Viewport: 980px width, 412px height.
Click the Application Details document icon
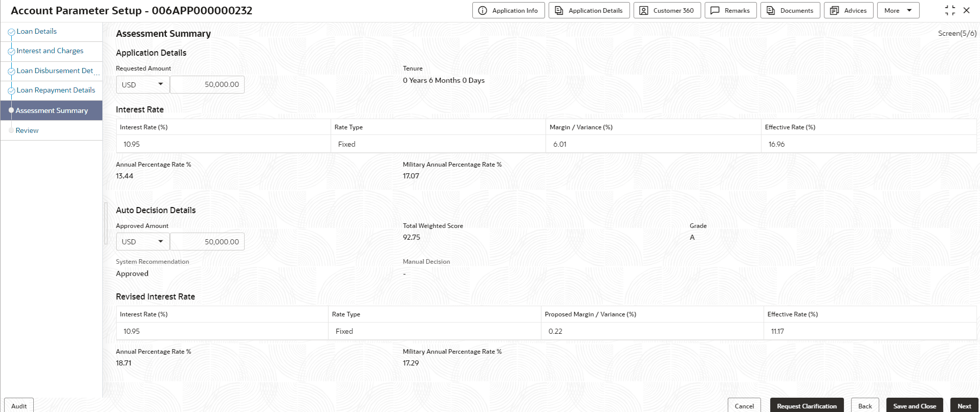[x=559, y=11]
